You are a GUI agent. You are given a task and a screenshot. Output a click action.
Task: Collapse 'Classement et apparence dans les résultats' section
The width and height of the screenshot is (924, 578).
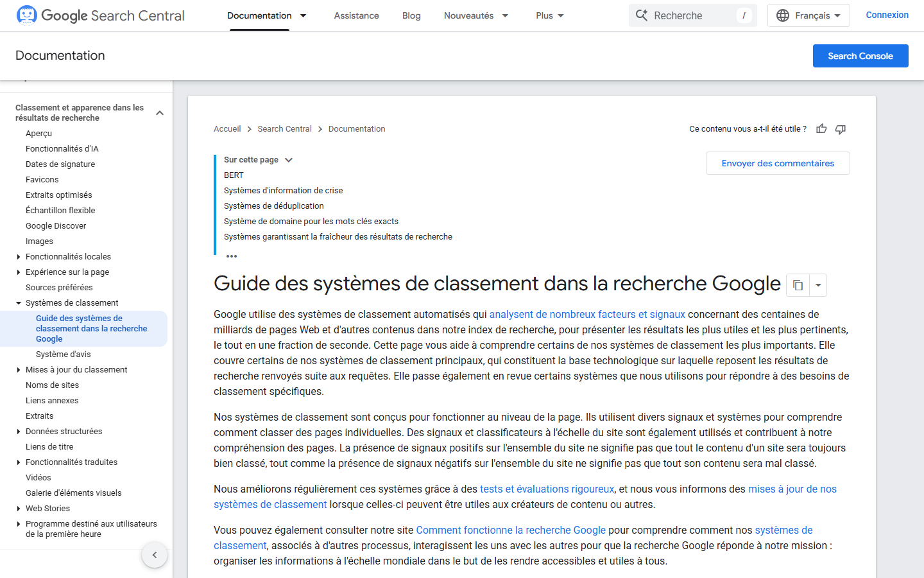pyautogui.click(x=160, y=113)
